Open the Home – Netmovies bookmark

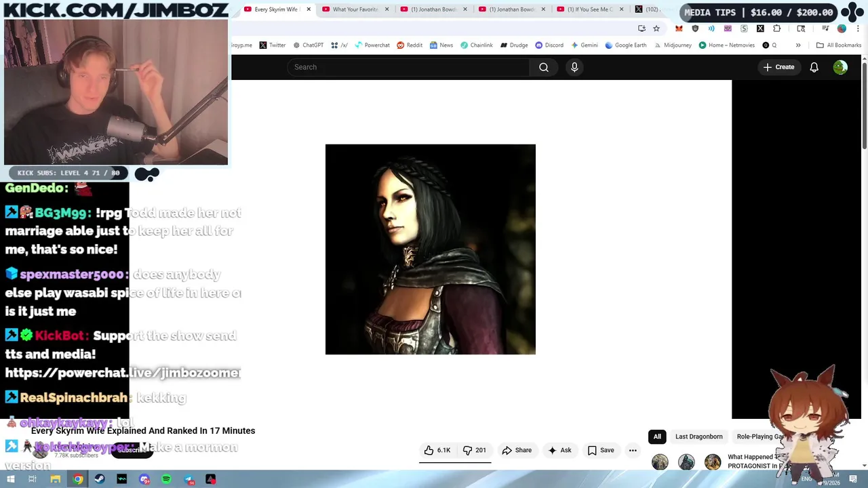pyautogui.click(x=727, y=45)
